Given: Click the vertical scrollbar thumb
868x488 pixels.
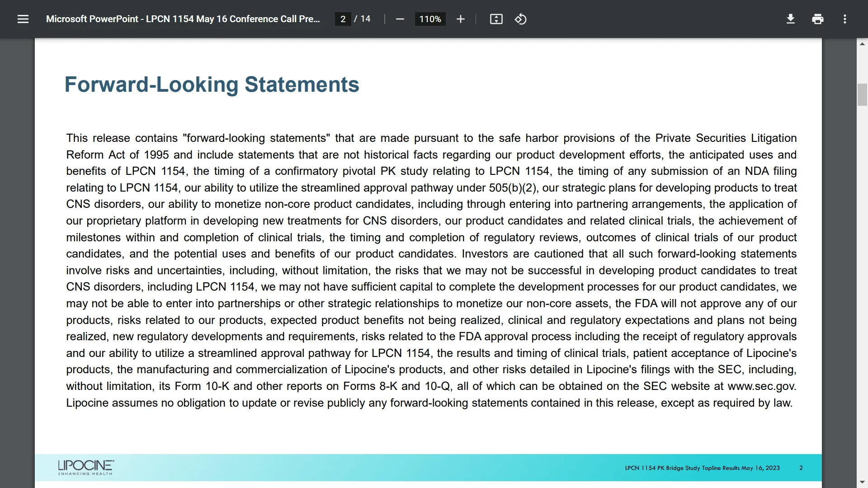Looking at the screenshot, I should pos(862,94).
